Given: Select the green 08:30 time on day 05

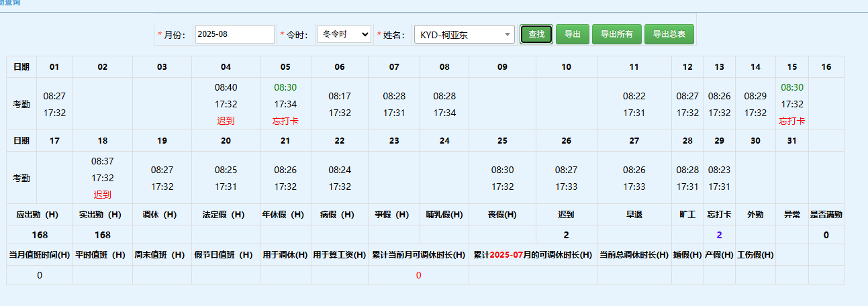Looking at the screenshot, I should pos(285,87).
